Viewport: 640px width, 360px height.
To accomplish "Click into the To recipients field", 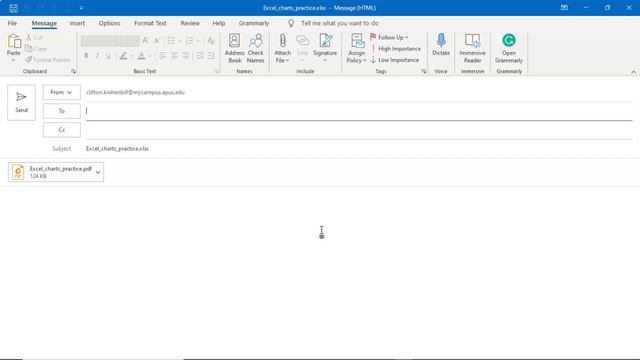I will click(359, 111).
